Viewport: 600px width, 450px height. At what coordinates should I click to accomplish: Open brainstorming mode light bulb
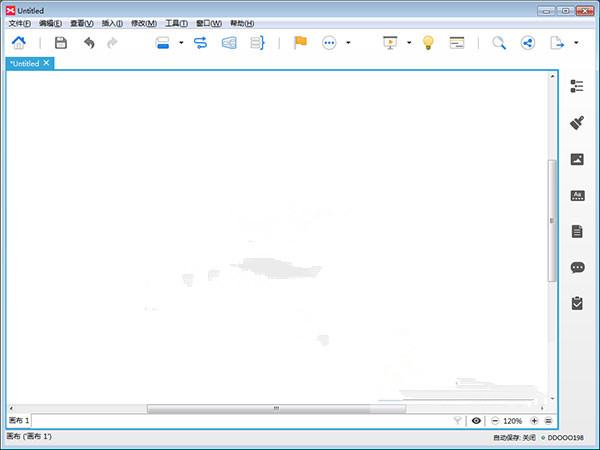tap(428, 42)
